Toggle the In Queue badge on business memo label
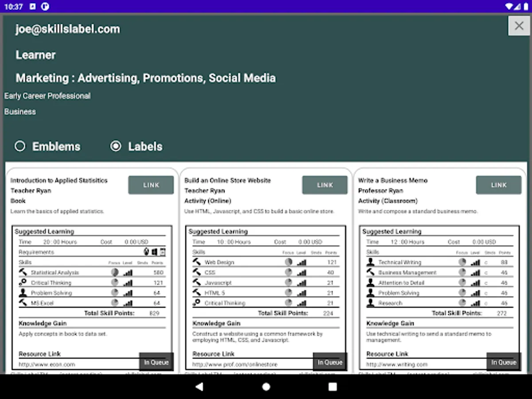 [504, 362]
